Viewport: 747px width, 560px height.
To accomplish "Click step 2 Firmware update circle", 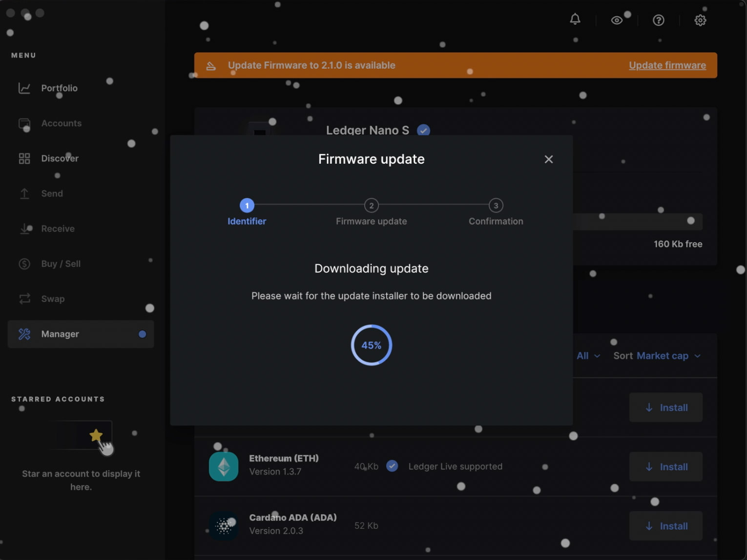I will [372, 205].
